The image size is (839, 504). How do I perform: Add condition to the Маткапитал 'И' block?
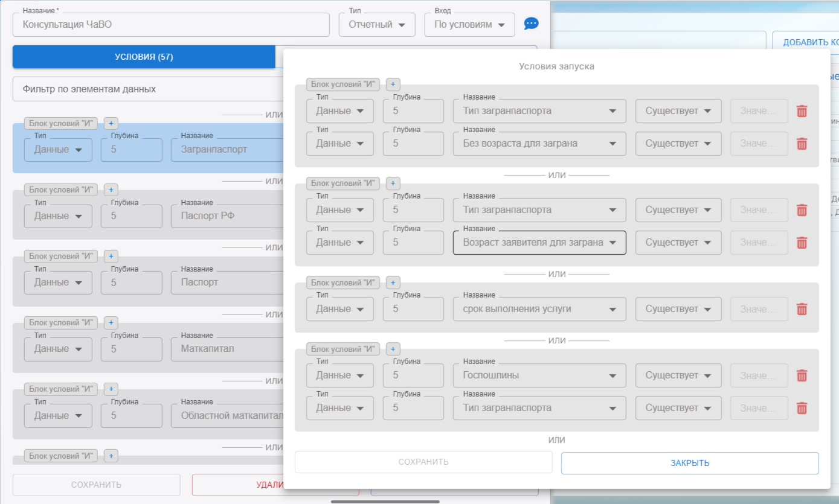(x=111, y=322)
